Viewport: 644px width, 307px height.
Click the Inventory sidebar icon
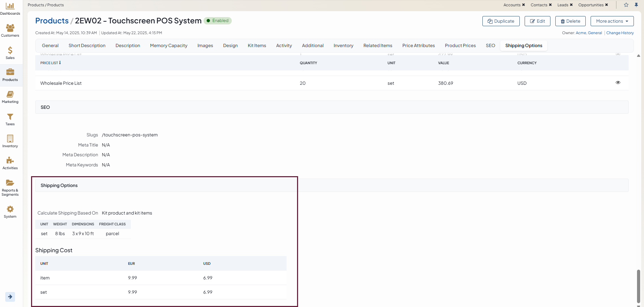(10, 139)
